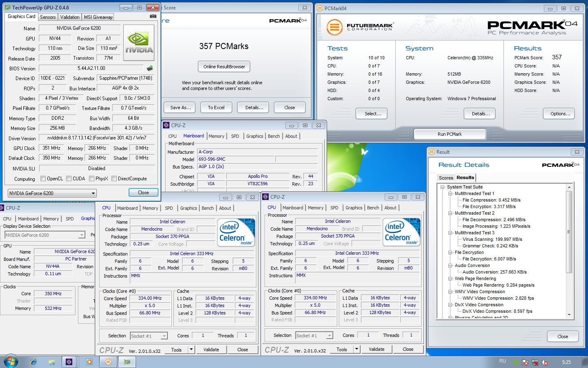Collapse the Audio Conversion tree node
This screenshot has width=588, height=368.
[450, 265]
